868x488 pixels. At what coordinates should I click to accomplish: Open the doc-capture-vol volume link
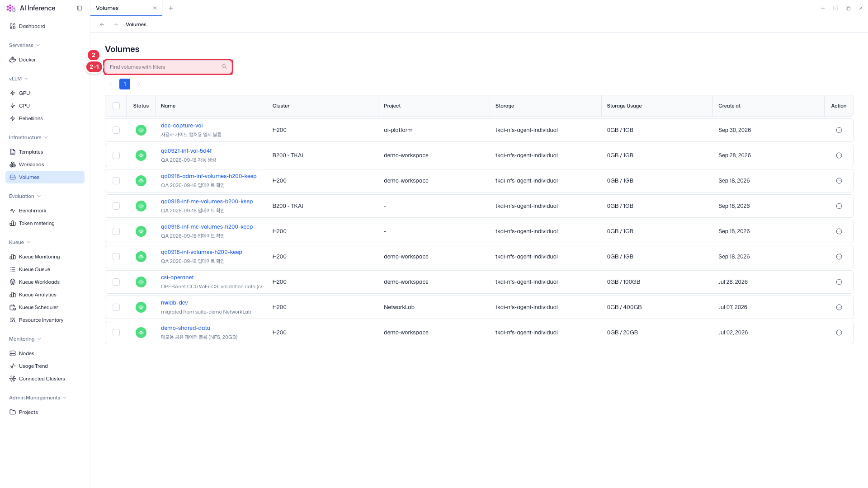tap(182, 126)
